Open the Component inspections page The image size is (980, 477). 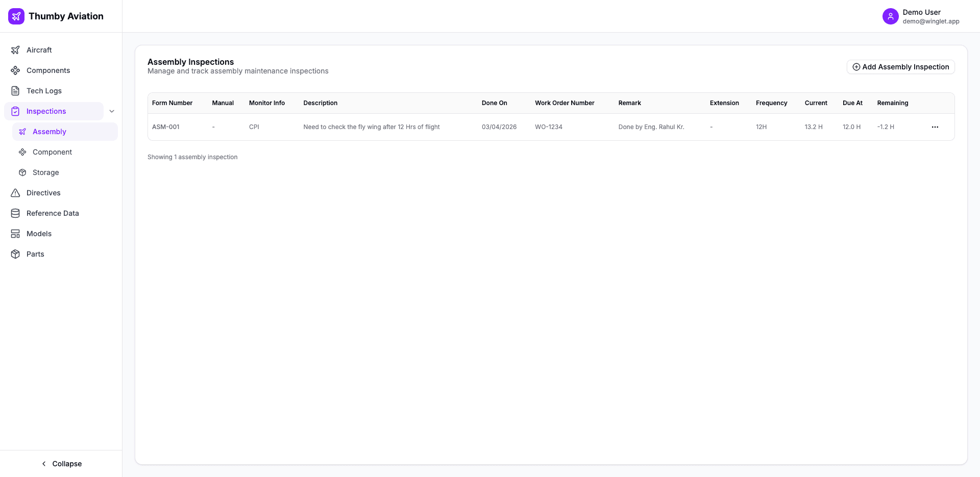coord(52,152)
